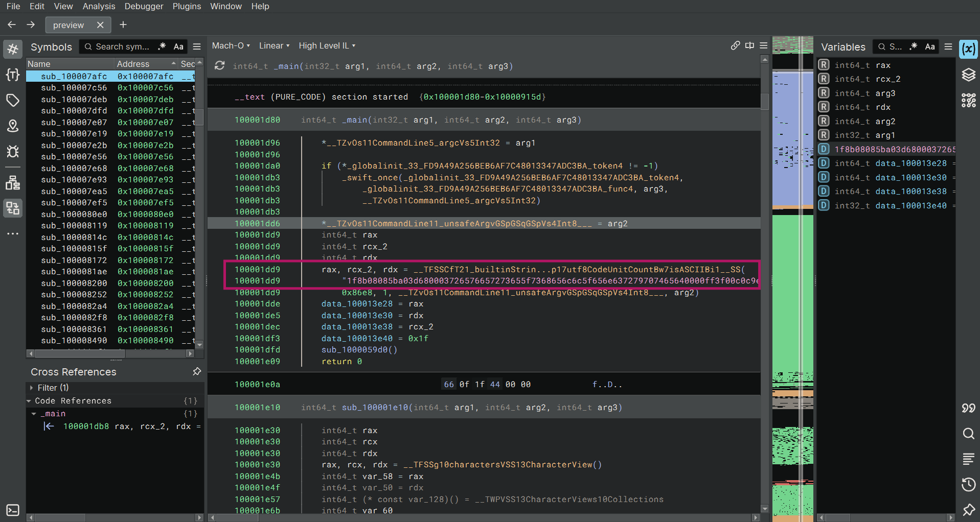Collapse the Code References tree node
The height and width of the screenshot is (522, 980).
tap(29, 401)
